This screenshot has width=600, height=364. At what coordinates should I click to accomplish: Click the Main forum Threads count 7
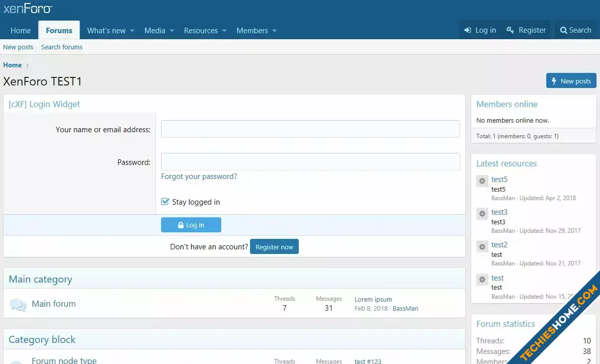284,308
